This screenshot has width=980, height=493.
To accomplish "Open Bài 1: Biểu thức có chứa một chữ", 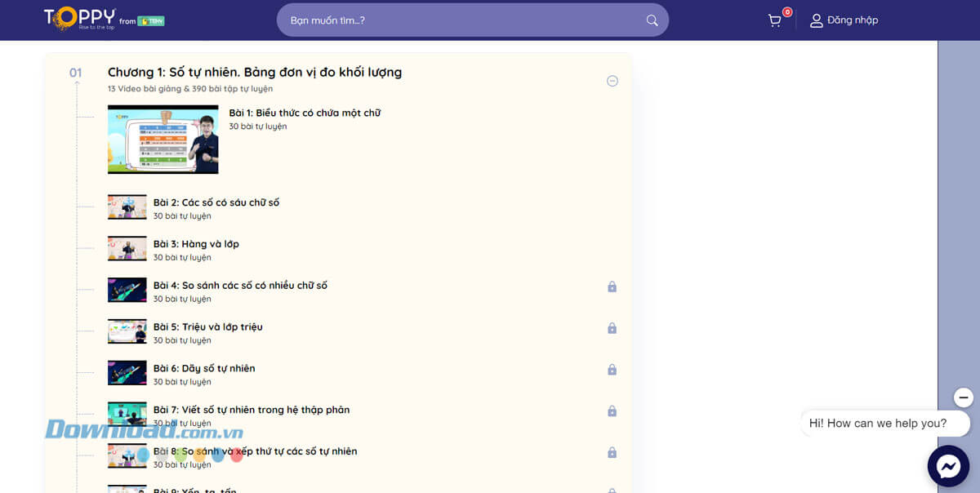I will pyautogui.click(x=305, y=113).
